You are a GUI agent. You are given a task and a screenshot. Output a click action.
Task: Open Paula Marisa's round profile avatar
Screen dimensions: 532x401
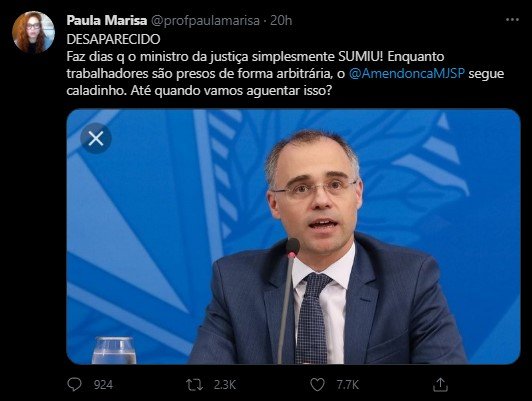(33, 32)
